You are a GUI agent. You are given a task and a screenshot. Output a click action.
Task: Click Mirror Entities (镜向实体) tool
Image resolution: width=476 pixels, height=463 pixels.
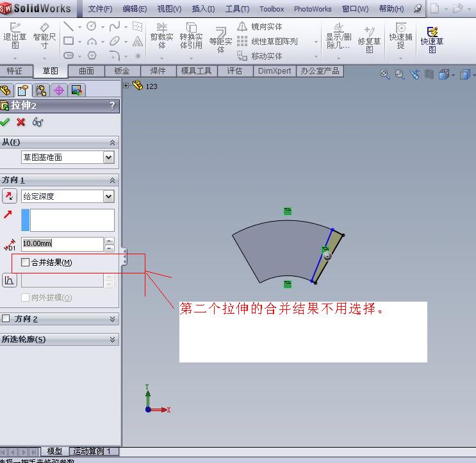coord(259,27)
